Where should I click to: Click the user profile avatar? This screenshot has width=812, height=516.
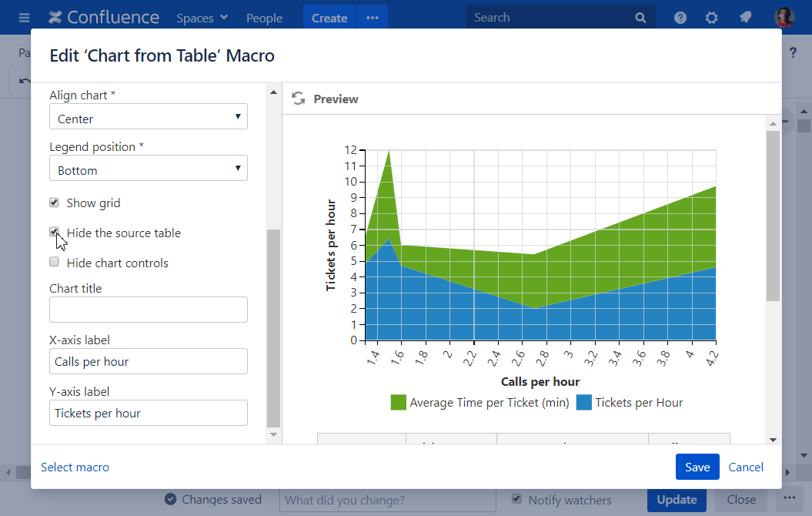pyautogui.click(x=784, y=18)
